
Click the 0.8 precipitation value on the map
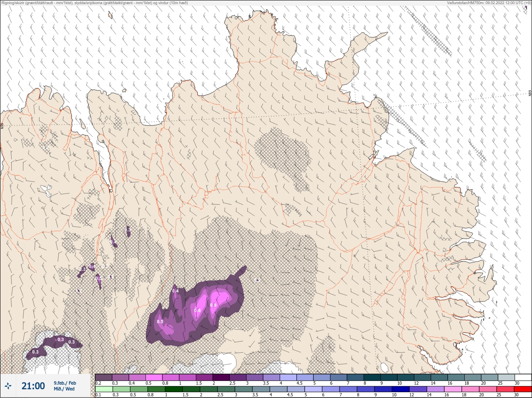point(197,311)
